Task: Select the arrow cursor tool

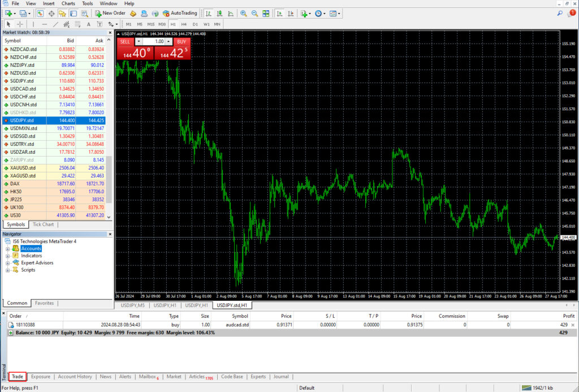Action: click(8, 24)
